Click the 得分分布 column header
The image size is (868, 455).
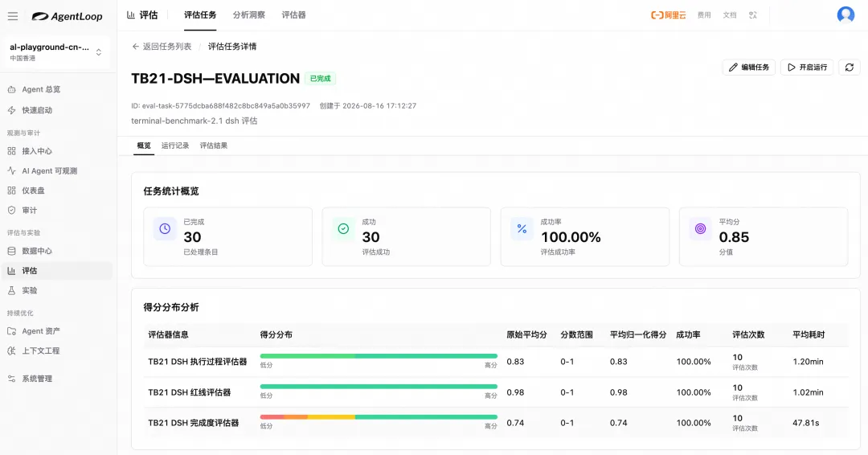276,334
